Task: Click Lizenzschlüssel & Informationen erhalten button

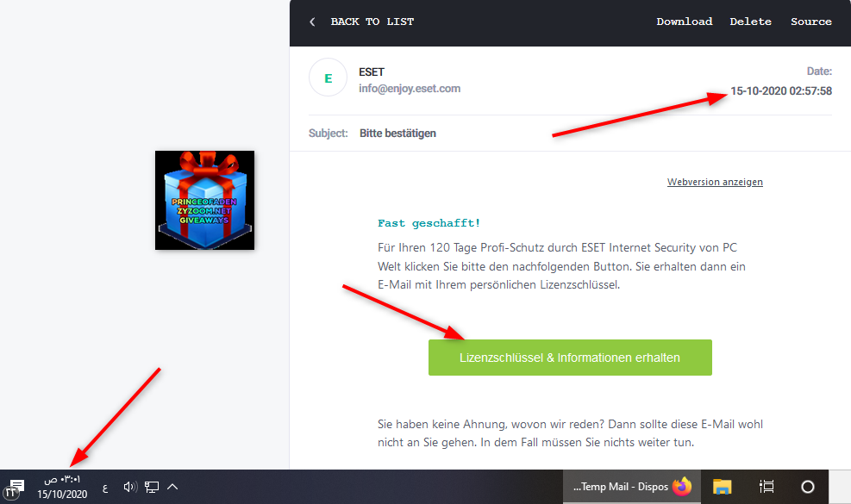Action: click(570, 358)
